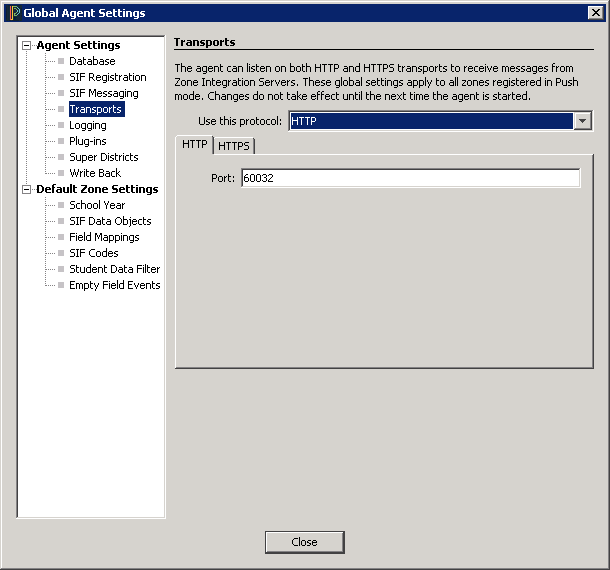Select Database in the settings tree
This screenshot has height=570, width=610.
(x=92, y=61)
